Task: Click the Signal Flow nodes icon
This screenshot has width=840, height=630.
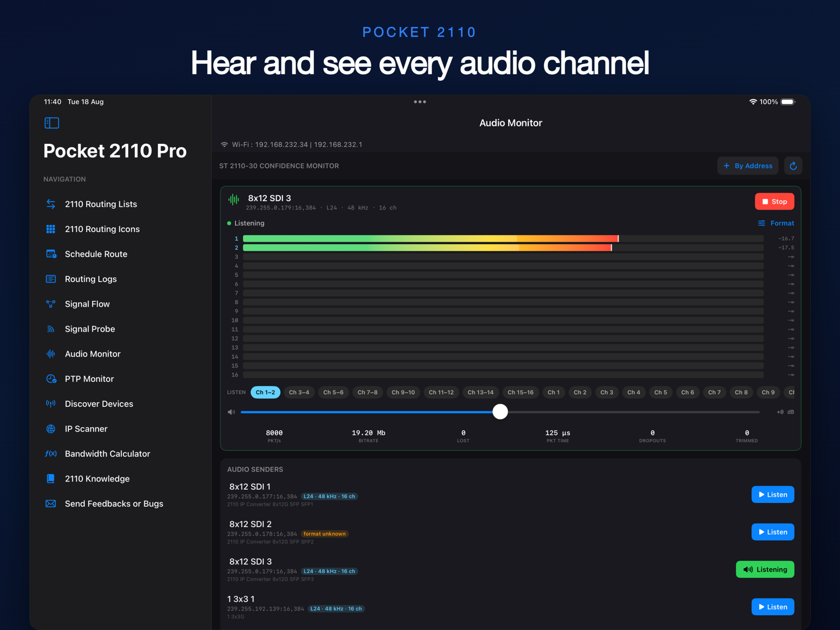Action: tap(51, 304)
